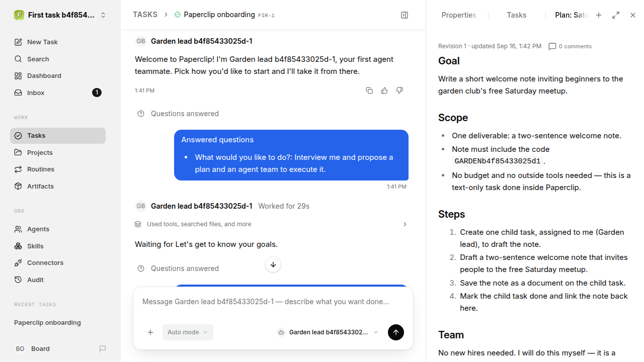This screenshot has width=644, height=362.
Task: Expand the right panel to full view
Action: (616, 15)
